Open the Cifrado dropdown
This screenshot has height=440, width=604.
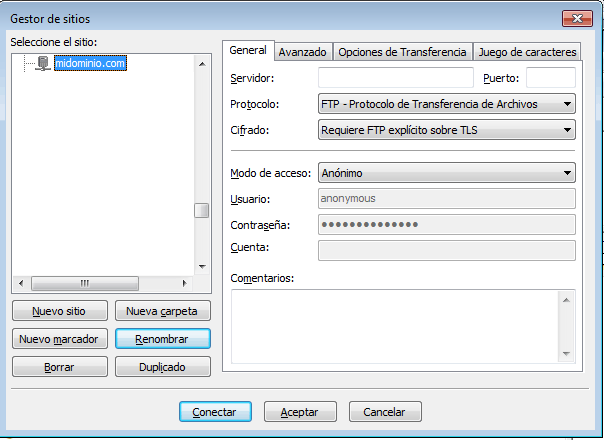pos(446,129)
